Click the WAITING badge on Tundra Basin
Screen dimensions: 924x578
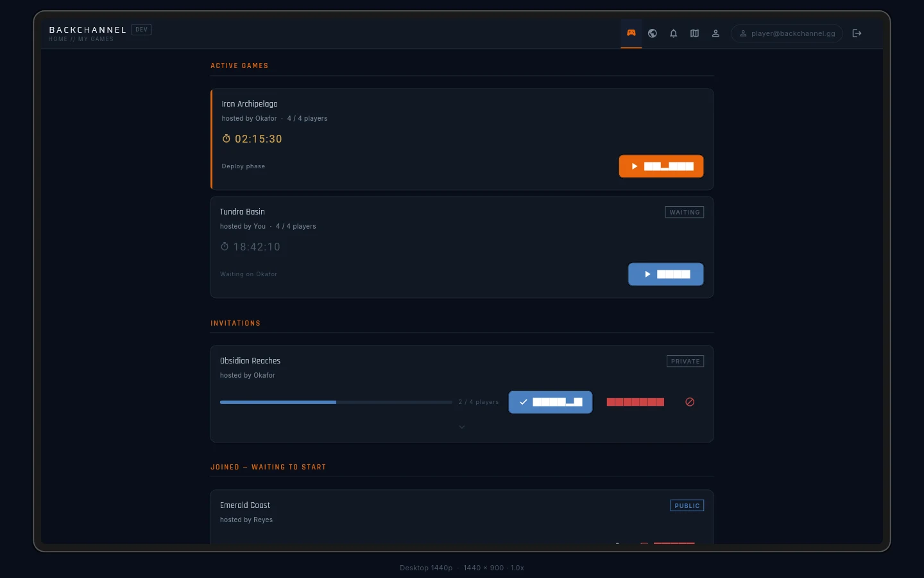(x=685, y=212)
